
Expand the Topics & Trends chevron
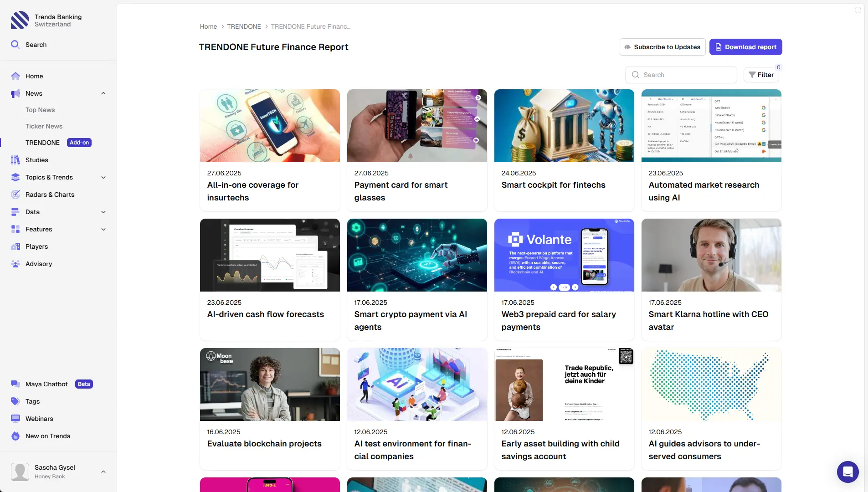coord(103,177)
